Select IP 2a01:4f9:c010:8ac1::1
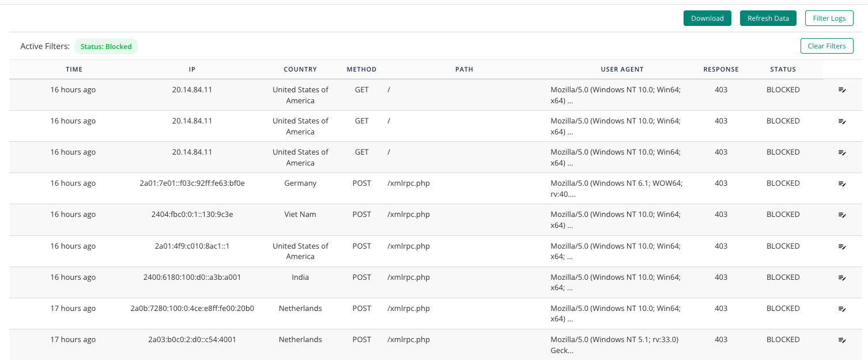Screen dimensions: 868x360 [192, 246]
